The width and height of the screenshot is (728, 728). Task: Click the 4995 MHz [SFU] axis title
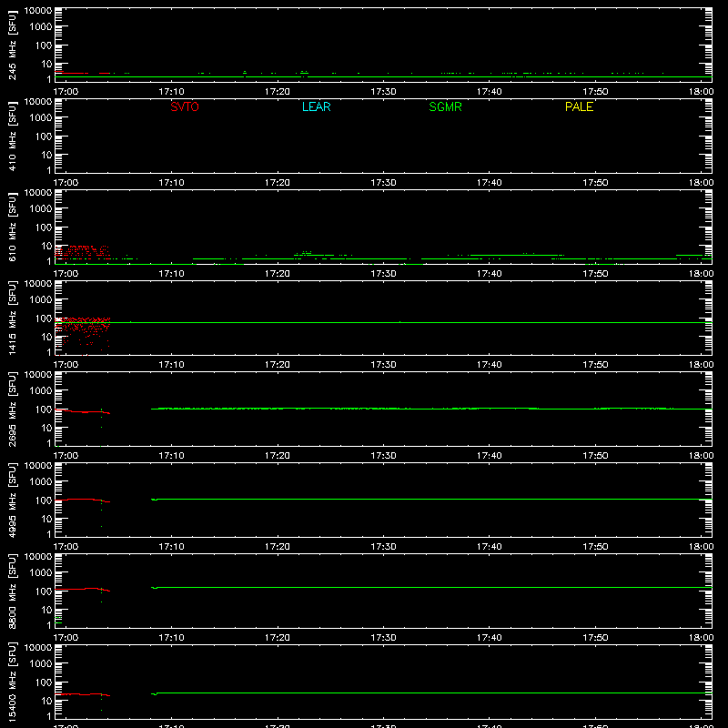click(x=12, y=500)
